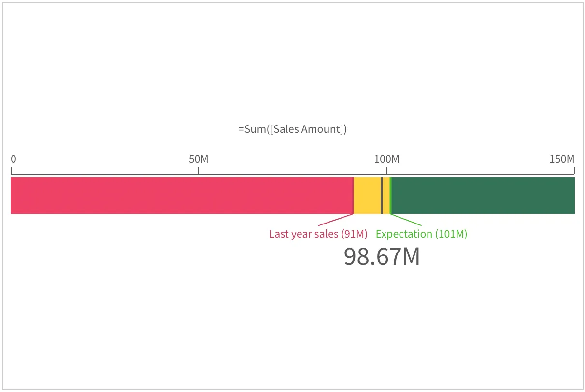Viewport: 585px width, 392px height.
Task: Click the green leader line under the bar
Action: 407,220
